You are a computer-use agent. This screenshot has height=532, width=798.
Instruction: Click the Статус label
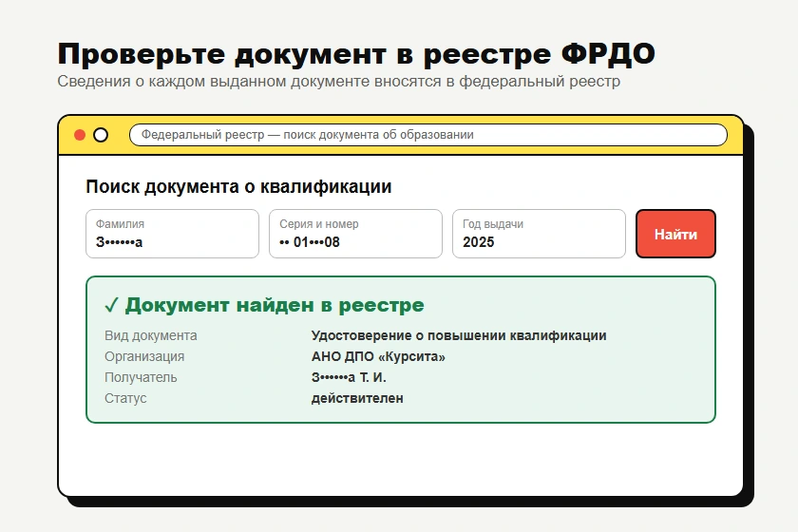125,398
